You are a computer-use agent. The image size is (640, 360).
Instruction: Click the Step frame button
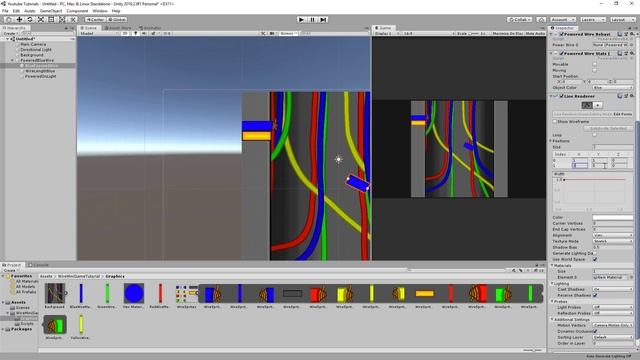323,20
